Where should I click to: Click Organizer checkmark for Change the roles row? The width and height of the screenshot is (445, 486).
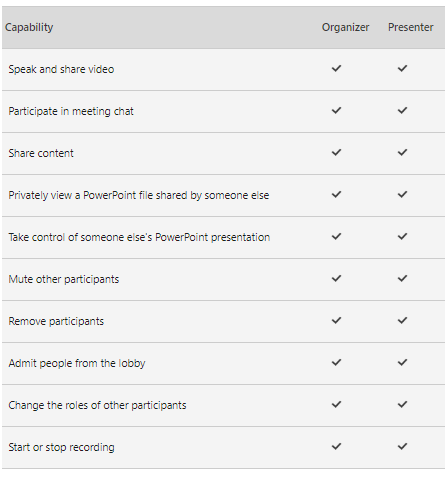pyautogui.click(x=336, y=404)
